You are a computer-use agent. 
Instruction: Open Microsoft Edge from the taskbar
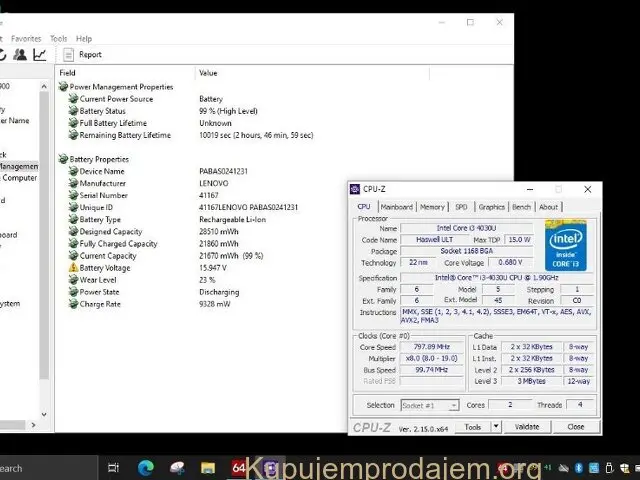(145, 467)
